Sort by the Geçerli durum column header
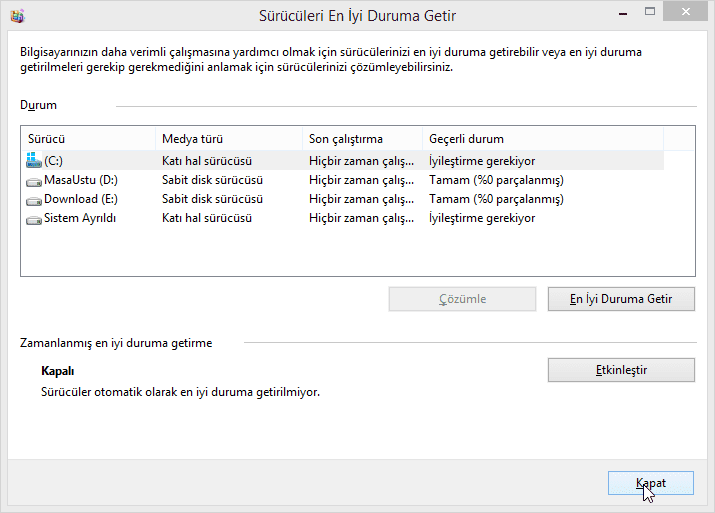This screenshot has height=513, width=715. 543,139
